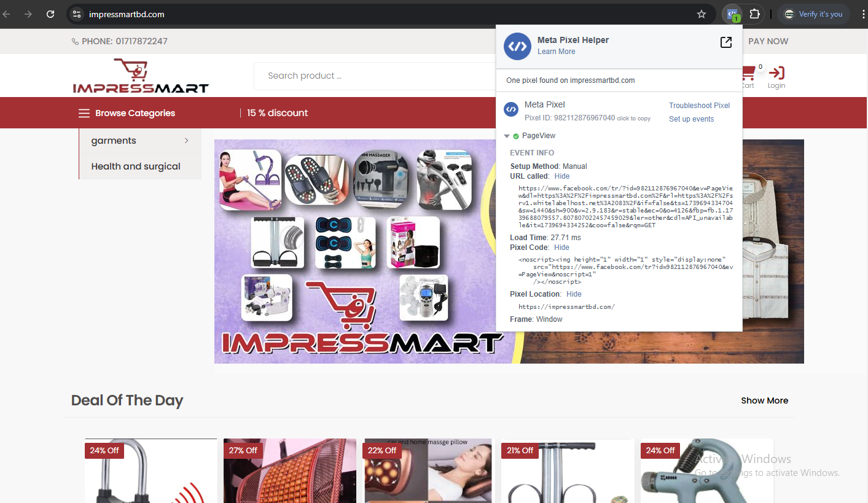
Task: Open the shopping cart icon
Action: (748, 74)
